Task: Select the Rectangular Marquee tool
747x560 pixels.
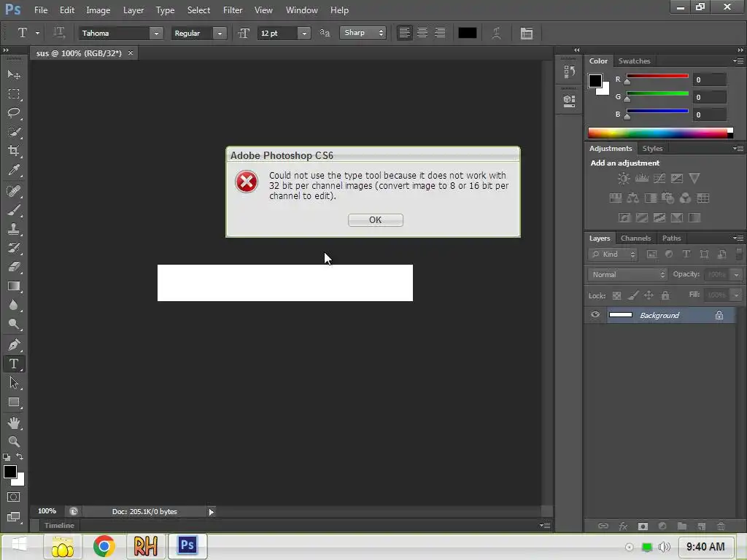Action: (x=14, y=94)
